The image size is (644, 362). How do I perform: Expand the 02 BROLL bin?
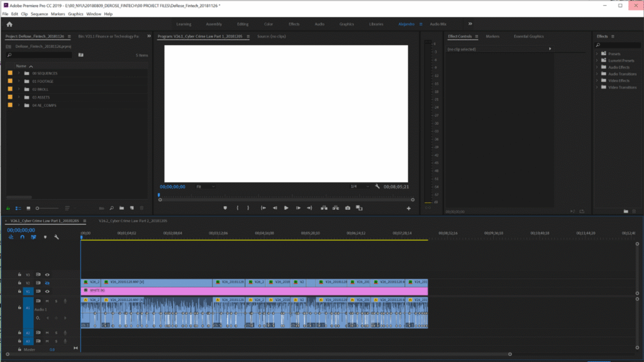(x=18, y=89)
